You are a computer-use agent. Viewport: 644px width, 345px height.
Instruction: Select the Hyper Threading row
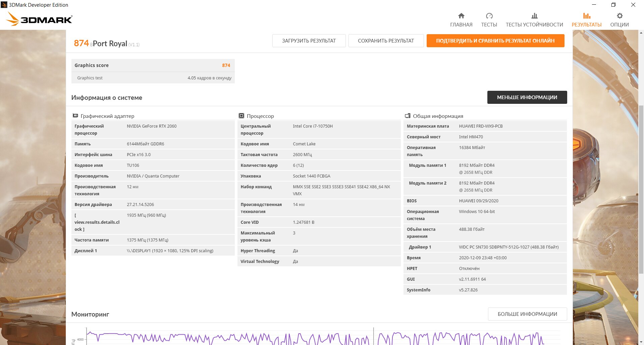pos(319,251)
